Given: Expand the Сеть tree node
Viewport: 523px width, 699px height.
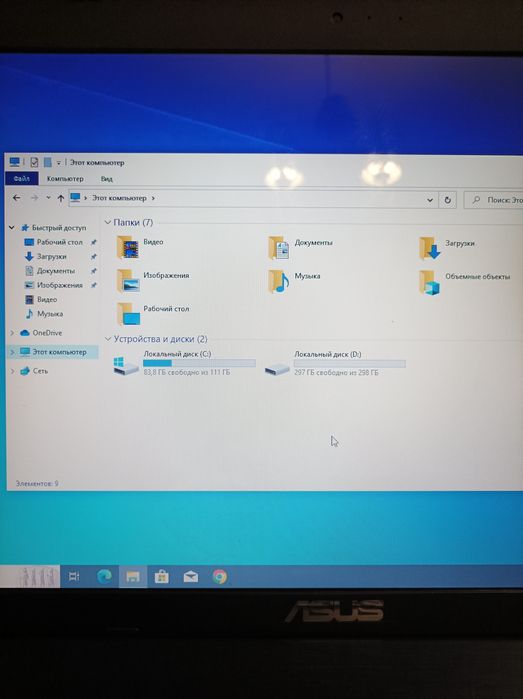Looking at the screenshot, I should pos(12,371).
